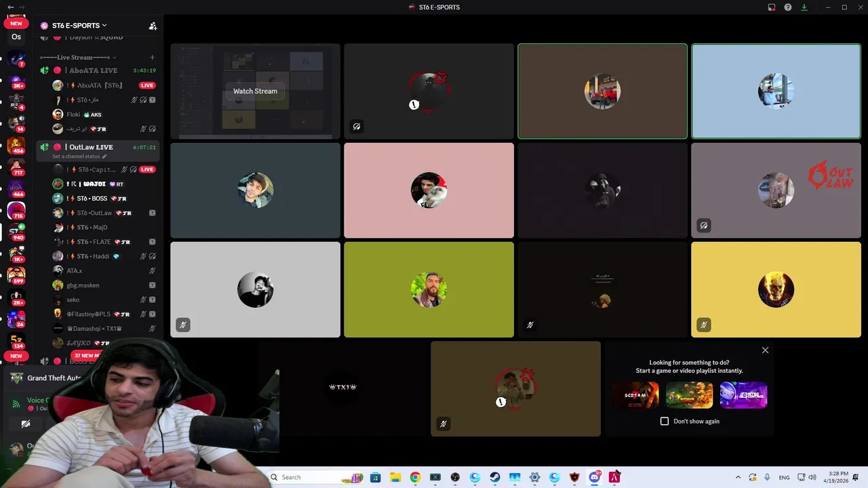868x488 pixels.
Task: Launch the purple robot activity thumbnail
Action: point(743,395)
